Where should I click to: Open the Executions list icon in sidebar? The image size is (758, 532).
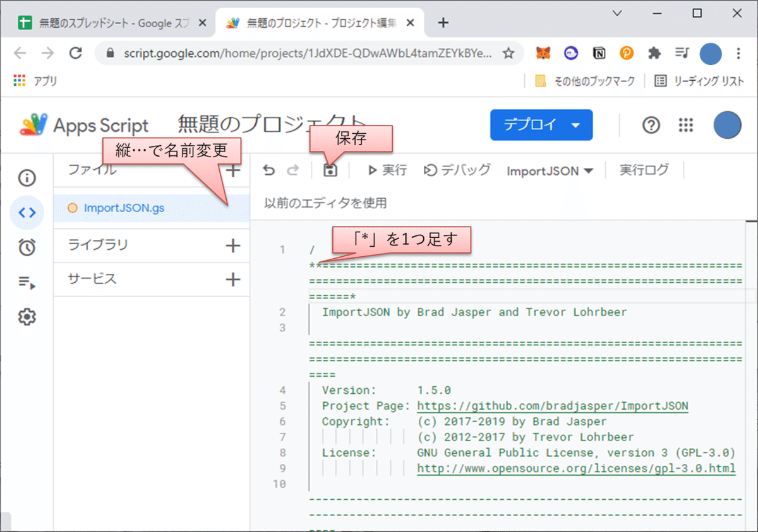(27, 283)
